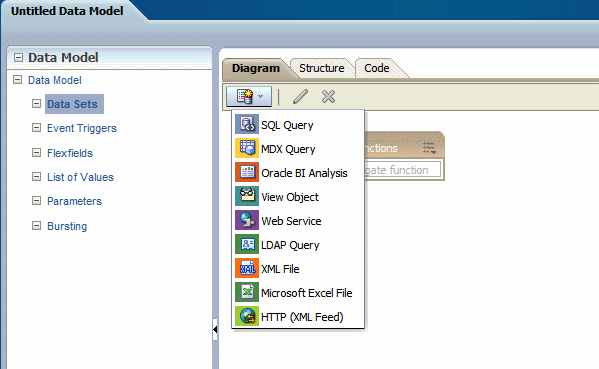Open the Parameters node

pos(74,201)
